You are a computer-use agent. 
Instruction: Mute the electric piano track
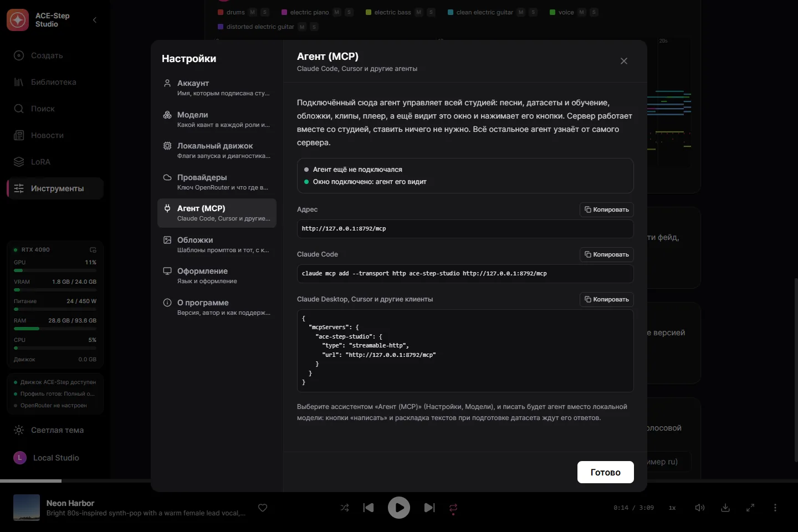point(337,12)
